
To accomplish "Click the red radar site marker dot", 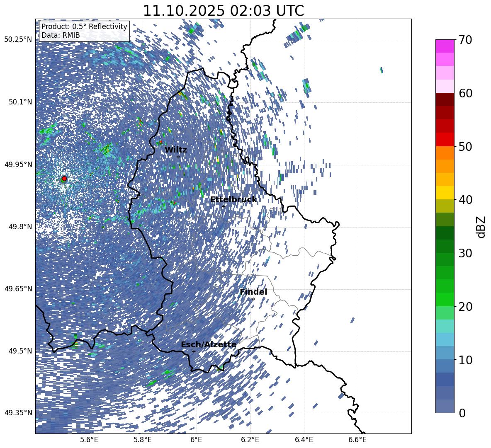I will tap(64, 179).
